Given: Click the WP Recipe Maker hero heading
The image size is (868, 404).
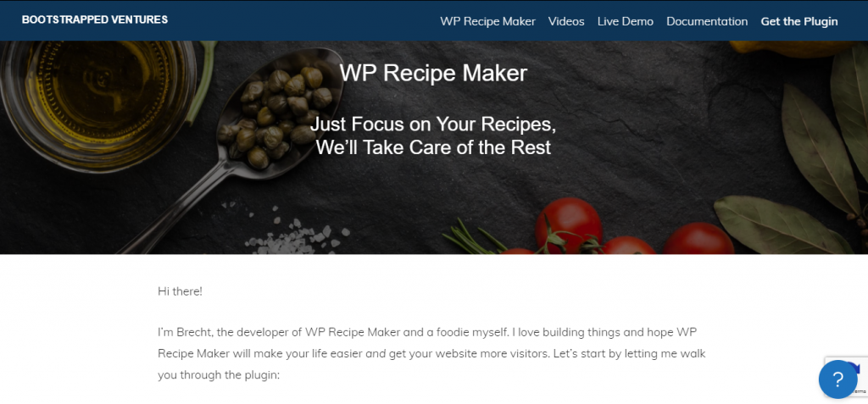Looking at the screenshot, I should coord(433,73).
